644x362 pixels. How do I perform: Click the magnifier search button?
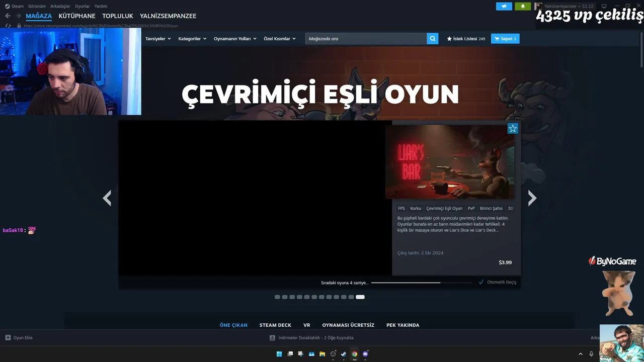click(433, 39)
